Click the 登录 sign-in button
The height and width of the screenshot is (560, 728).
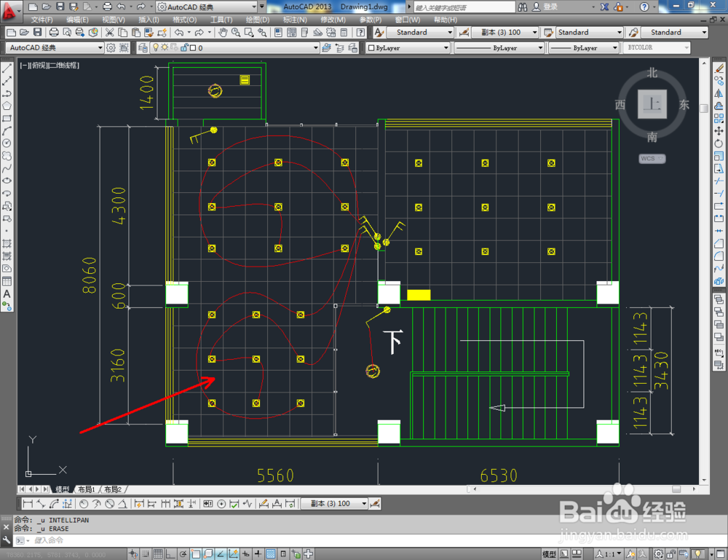click(545, 7)
